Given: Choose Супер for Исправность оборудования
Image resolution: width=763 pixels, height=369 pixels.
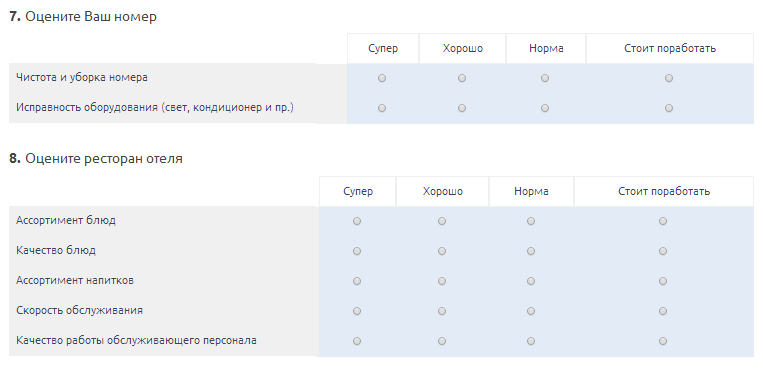Looking at the screenshot, I should [x=382, y=108].
